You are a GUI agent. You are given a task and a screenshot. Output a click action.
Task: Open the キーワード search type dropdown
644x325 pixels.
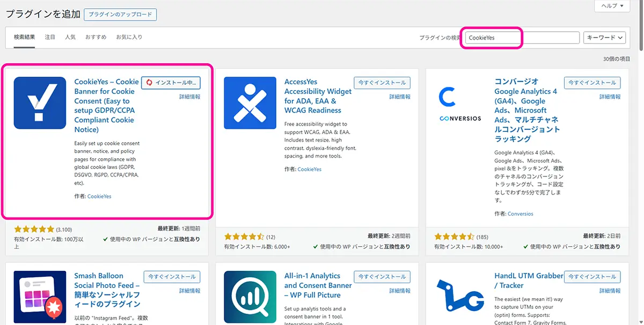click(x=605, y=38)
